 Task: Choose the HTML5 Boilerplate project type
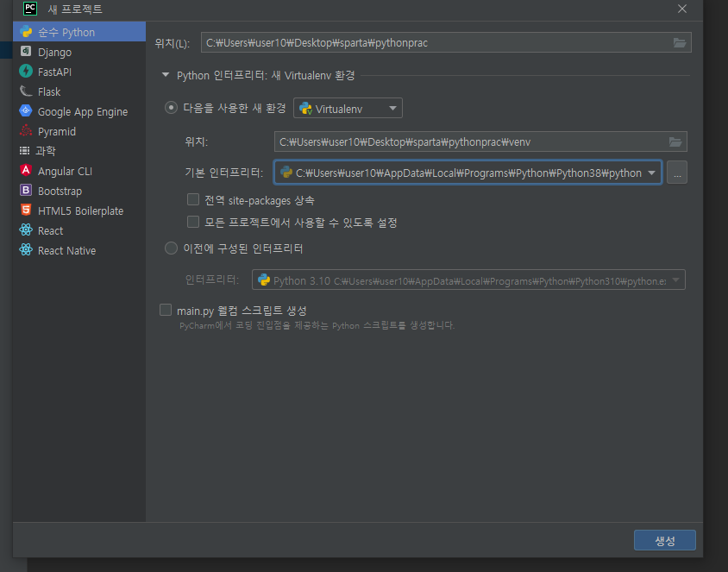pos(79,211)
